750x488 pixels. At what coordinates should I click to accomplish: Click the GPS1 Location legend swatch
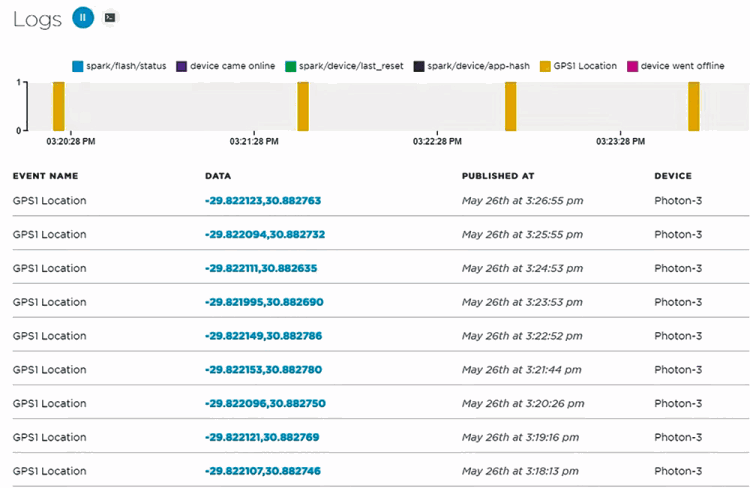coord(544,66)
